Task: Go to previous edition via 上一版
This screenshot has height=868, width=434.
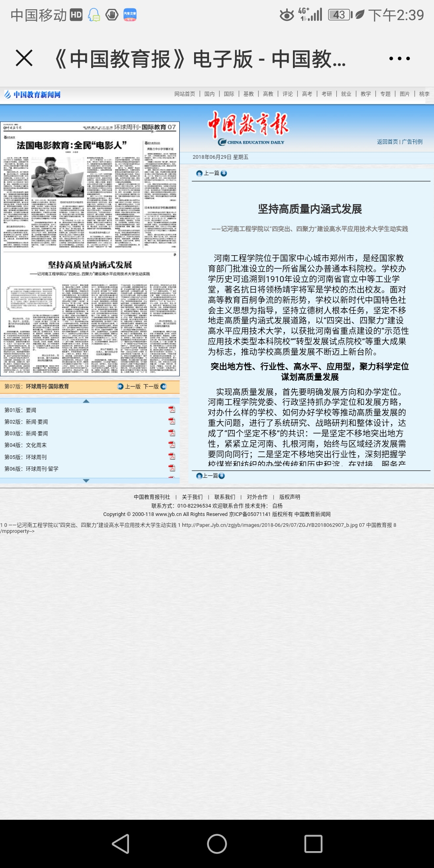Action: coord(133,386)
